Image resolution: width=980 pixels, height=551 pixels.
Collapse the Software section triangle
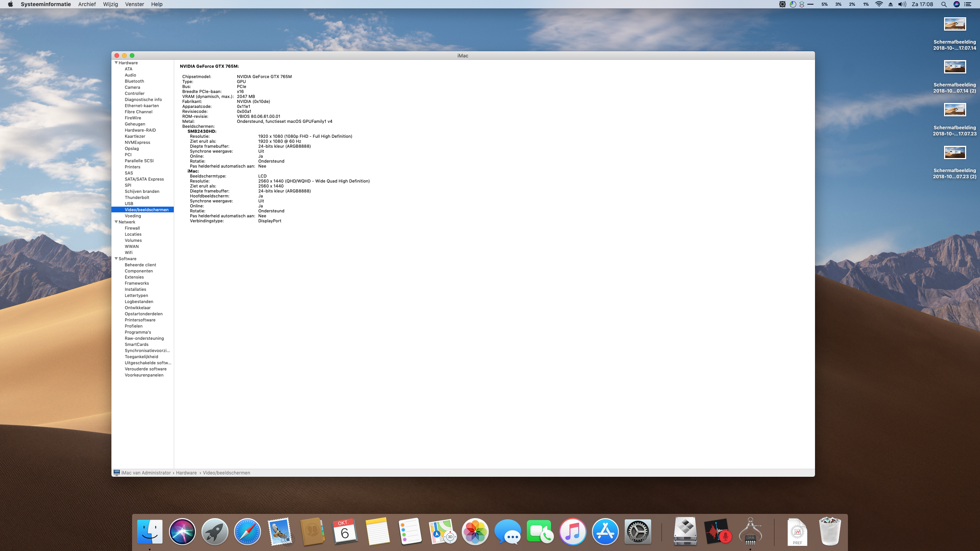click(x=116, y=259)
